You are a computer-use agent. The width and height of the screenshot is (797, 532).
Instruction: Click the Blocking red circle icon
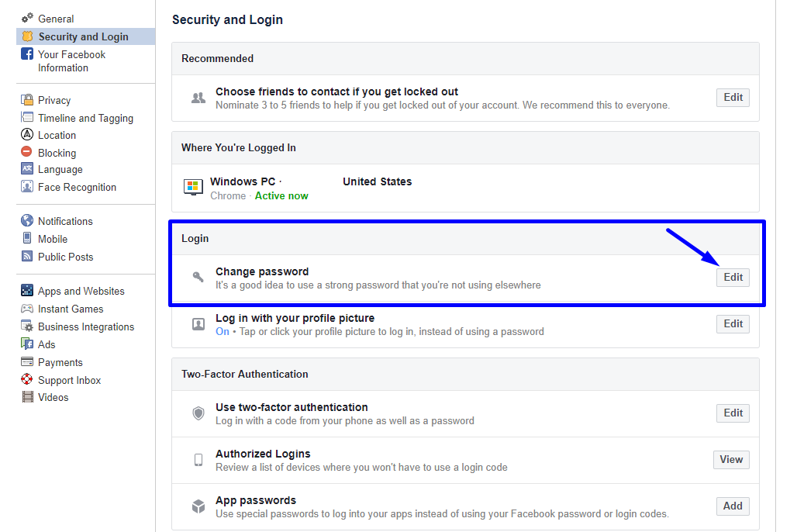coord(27,153)
